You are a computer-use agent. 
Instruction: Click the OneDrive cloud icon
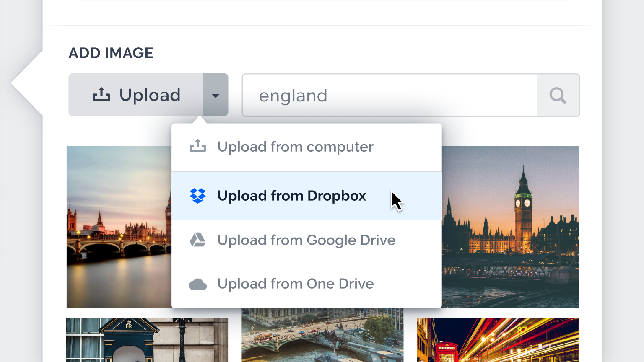click(x=197, y=284)
